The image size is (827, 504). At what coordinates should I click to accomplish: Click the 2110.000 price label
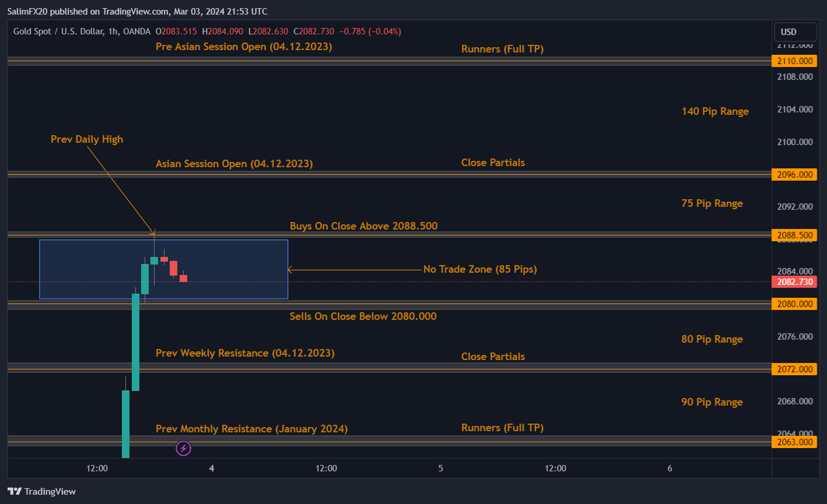793,61
